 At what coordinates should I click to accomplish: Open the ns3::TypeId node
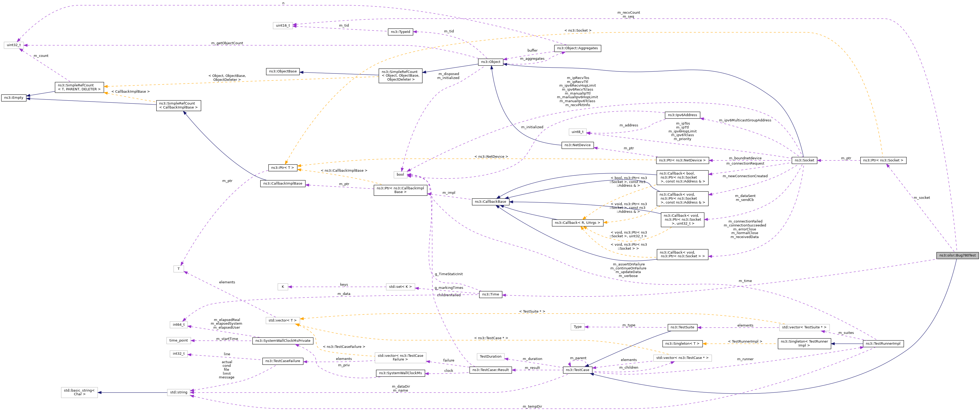401,32
